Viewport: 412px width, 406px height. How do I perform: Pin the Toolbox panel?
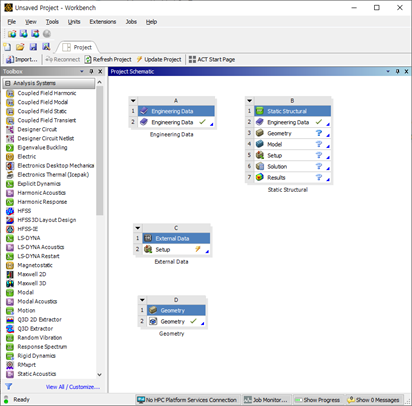pyautogui.click(x=91, y=71)
